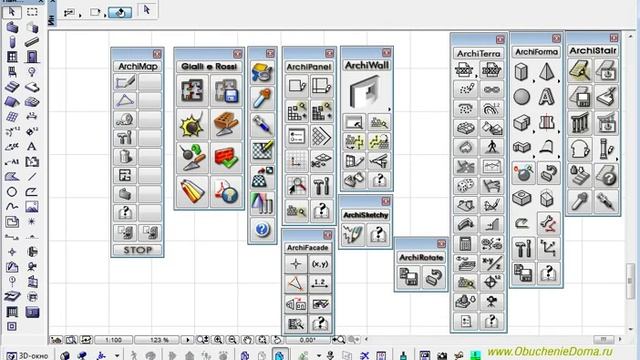Select the arrow cursor button in top toolbar
The image size is (640, 360).
(x=147, y=11)
